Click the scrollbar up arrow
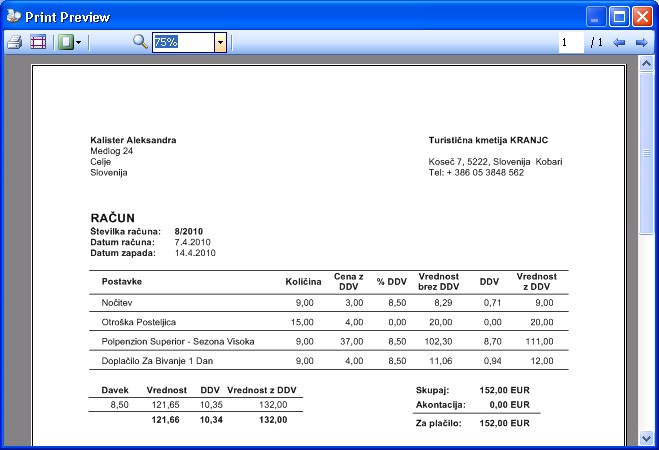Screen dimensions: 659x450 [646, 64]
